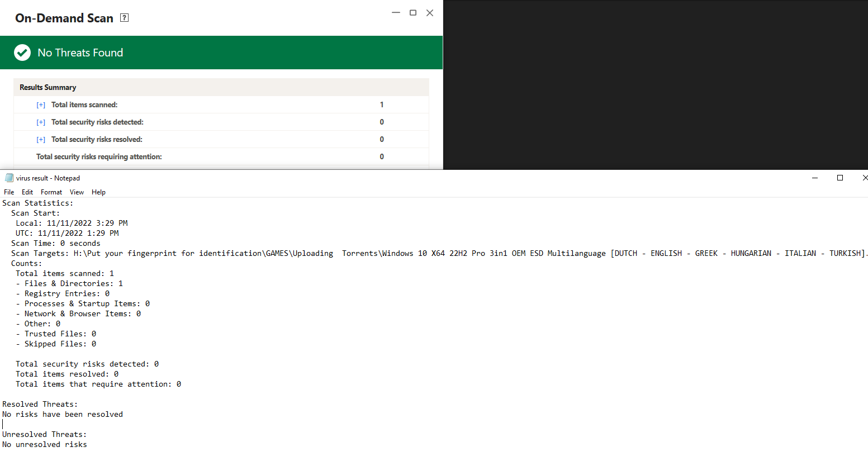Click the Notepad app icon in virus result title bar
The width and height of the screenshot is (868, 466).
(9, 178)
